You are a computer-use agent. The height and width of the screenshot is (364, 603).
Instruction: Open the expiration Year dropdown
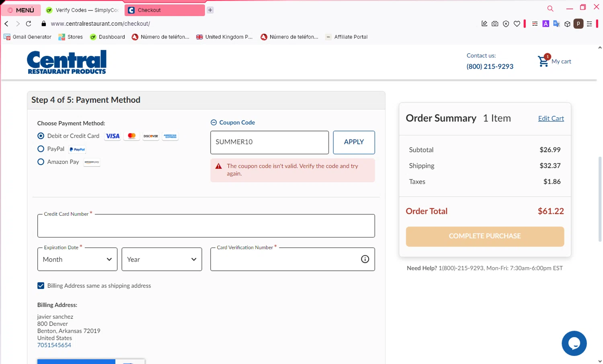click(x=162, y=259)
